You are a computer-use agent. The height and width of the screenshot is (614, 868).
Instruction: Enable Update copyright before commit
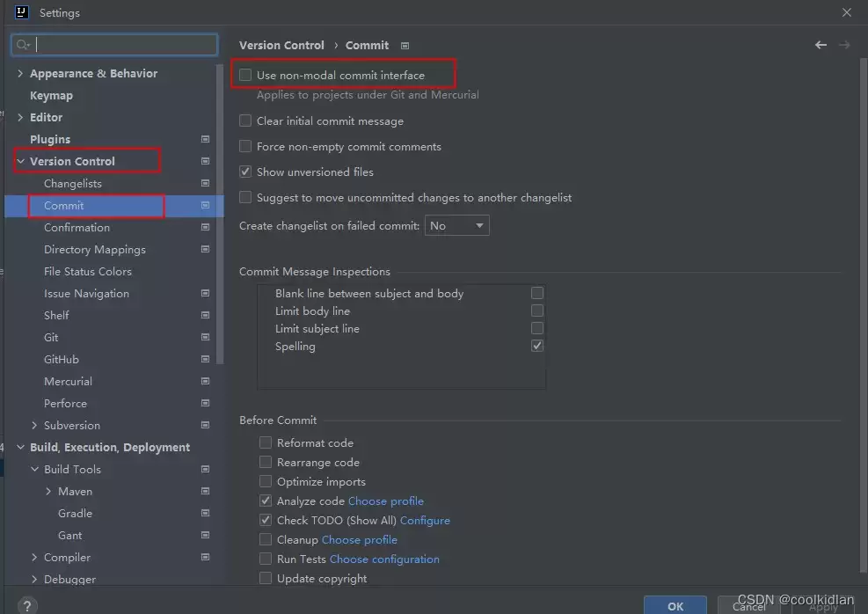coord(266,578)
